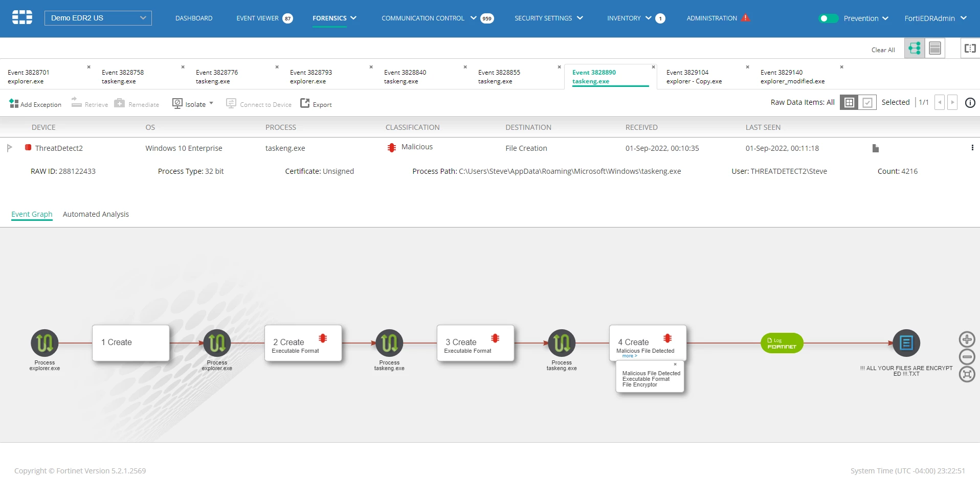Export the event data
Image resolution: width=980 pixels, height=478 pixels.
coord(316,104)
